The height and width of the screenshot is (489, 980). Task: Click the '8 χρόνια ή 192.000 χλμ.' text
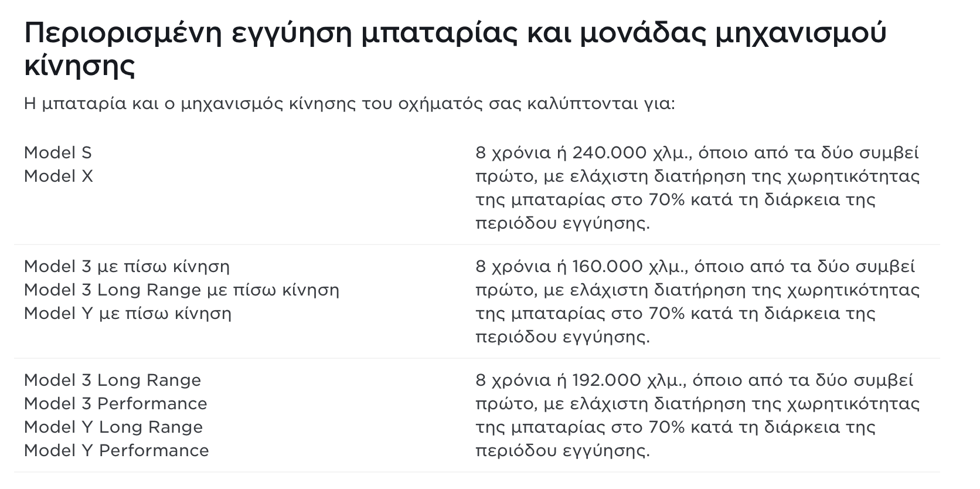[x=580, y=381]
